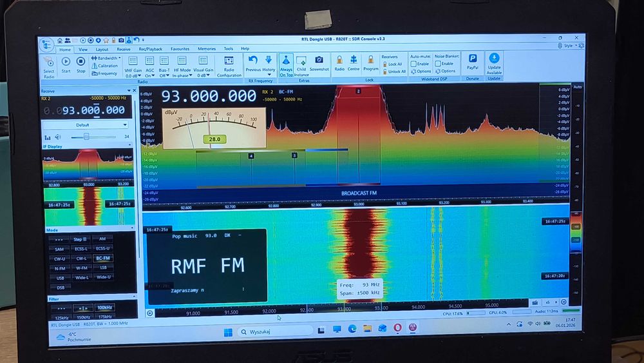Enable the Noise Blanker checkbox
This screenshot has height=363, width=644.
(x=438, y=64)
